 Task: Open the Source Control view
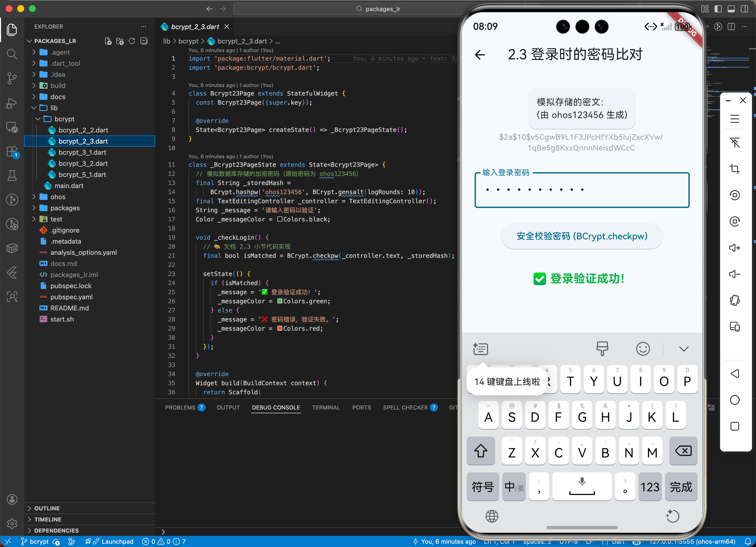[x=12, y=78]
